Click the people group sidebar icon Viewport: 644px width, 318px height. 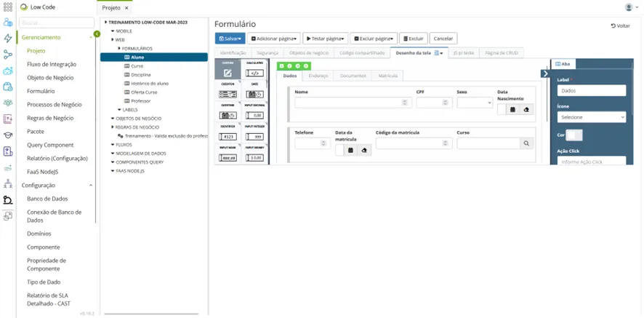pos(8,103)
